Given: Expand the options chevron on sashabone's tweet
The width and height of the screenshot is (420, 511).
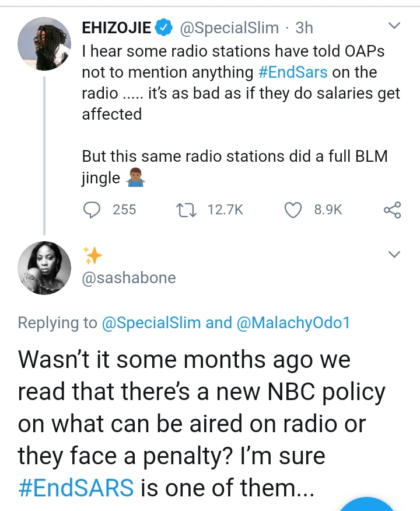Looking at the screenshot, I should pyautogui.click(x=394, y=254).
